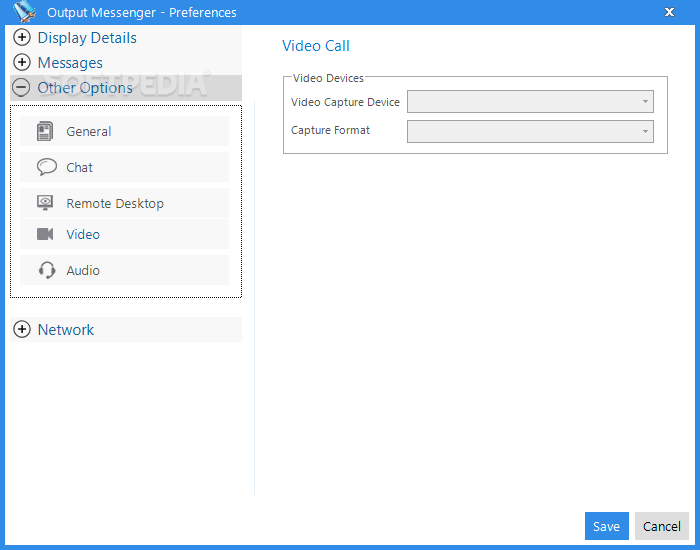
Task: Save the preferences
Action: click(607, 526)
